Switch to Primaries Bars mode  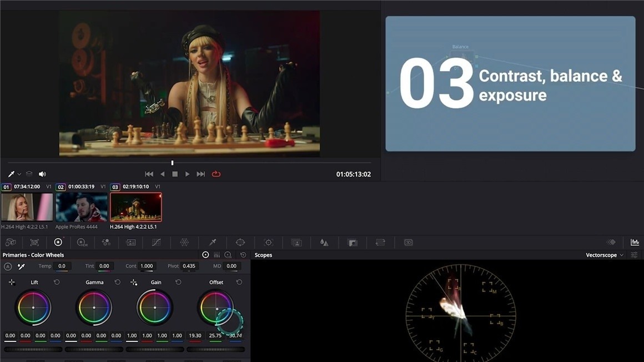point(217,255)
